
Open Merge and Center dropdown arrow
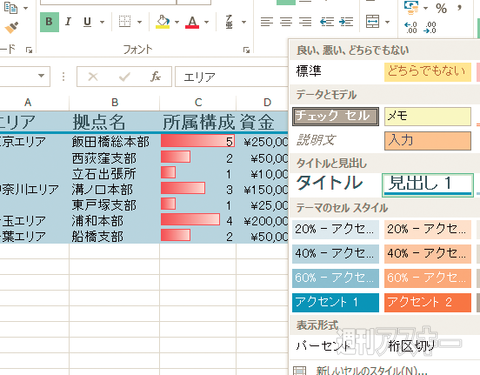click(x=387, y=22)
